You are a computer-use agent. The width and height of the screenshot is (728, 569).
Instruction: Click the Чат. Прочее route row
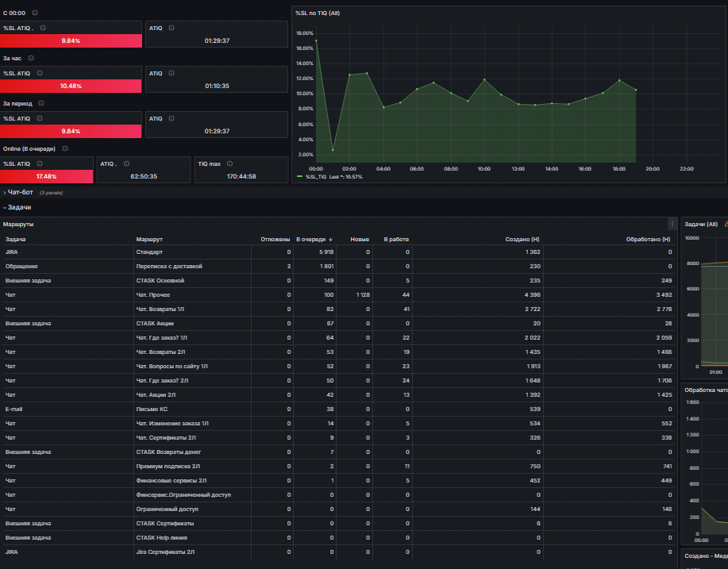pyautogui.click(x=338, y=294)
